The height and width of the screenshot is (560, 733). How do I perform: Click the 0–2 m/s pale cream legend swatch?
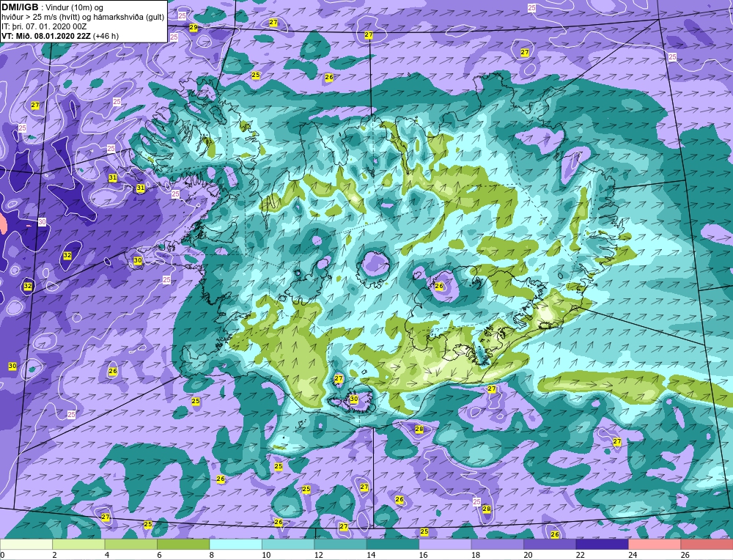point(26,544)
